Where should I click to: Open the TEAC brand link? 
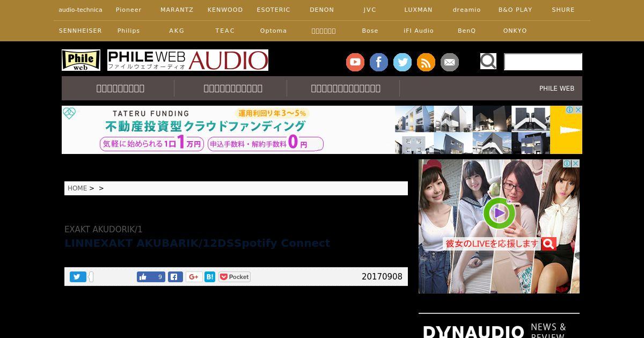coord(225,31)
